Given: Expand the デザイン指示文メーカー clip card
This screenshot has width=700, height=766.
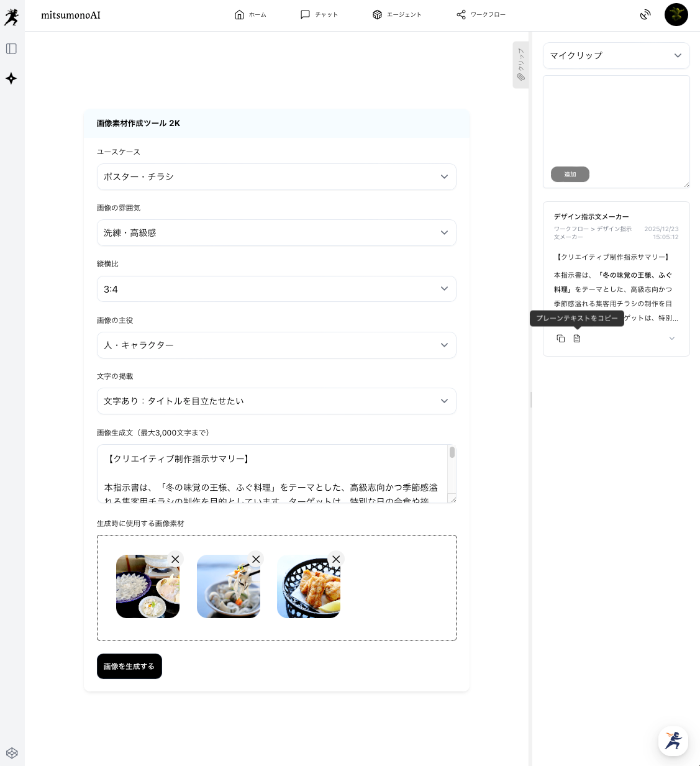Looking at the screenshot, I should 671,339.
